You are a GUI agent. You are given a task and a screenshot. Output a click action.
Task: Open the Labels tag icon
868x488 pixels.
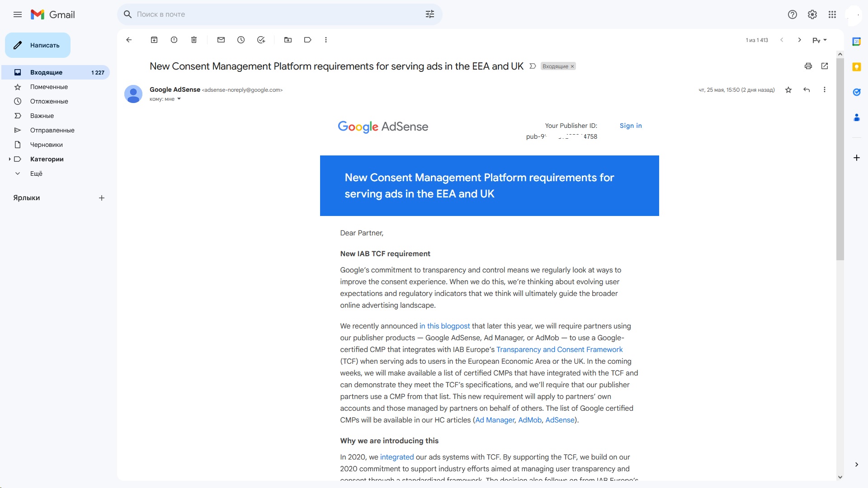tap(308, 40)
